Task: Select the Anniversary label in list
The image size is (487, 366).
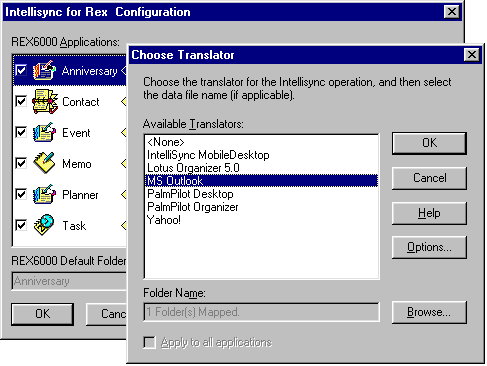Action: (89, 71)
